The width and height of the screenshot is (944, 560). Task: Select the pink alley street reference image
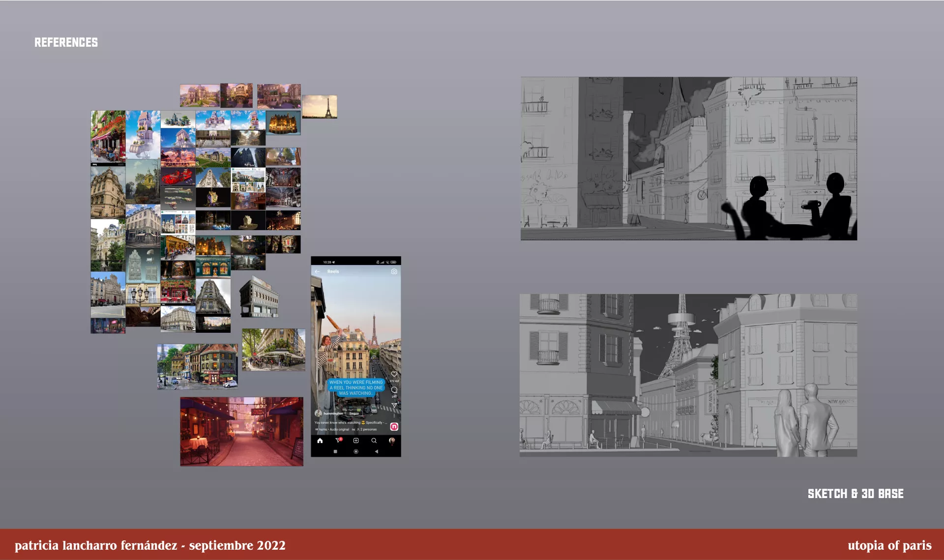coord(241,432)
